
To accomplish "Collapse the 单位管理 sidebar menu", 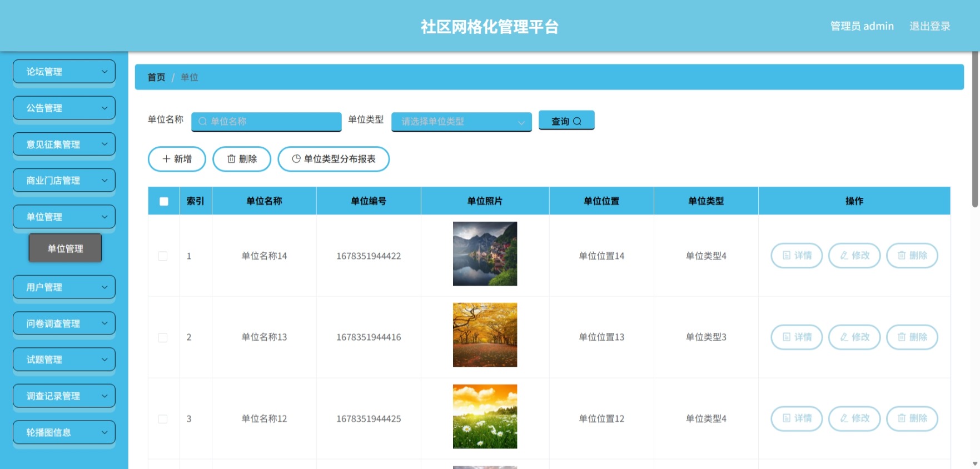I will tap(64, 217).
